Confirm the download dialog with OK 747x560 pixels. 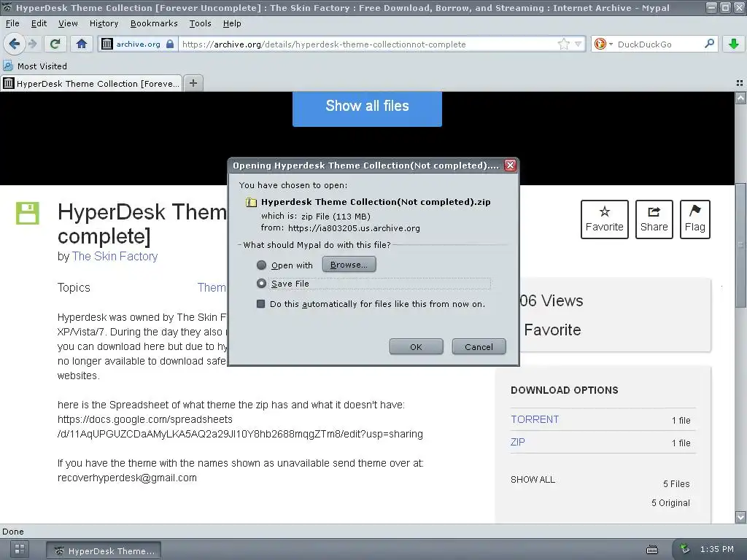[416, 346]
